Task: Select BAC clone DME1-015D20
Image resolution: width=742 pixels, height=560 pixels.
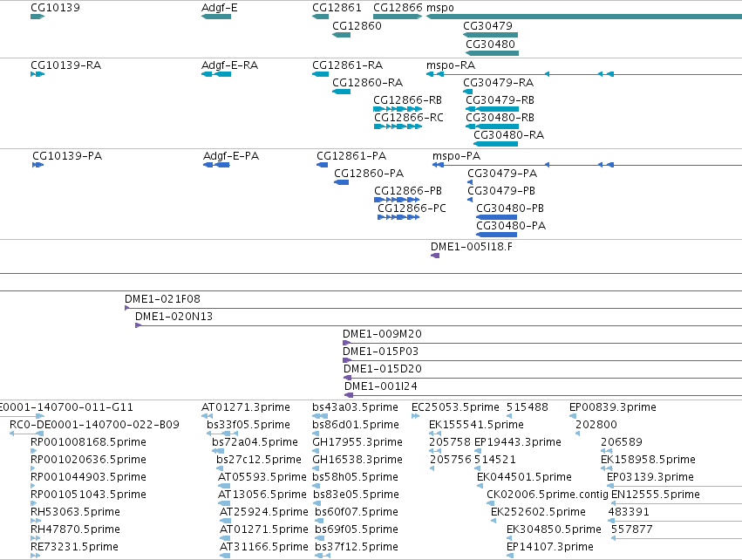Action: click(x=543, y=379)
